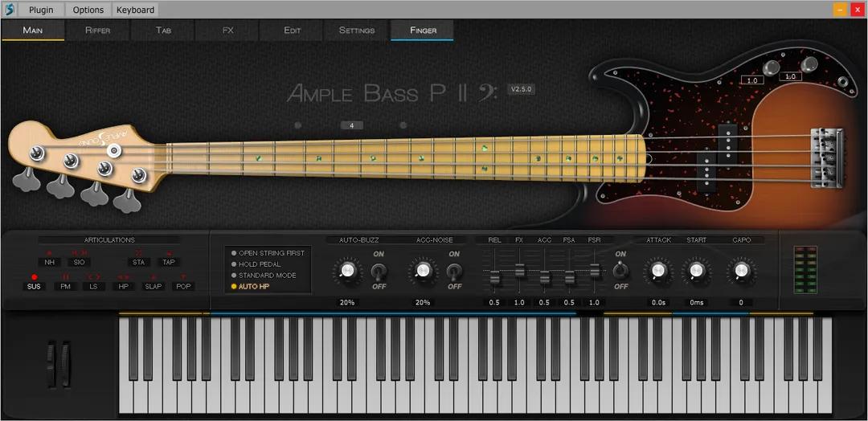Screen dimensions: 868x421
Task: Select the LS legato slide articulation
Action: point(94,287)
